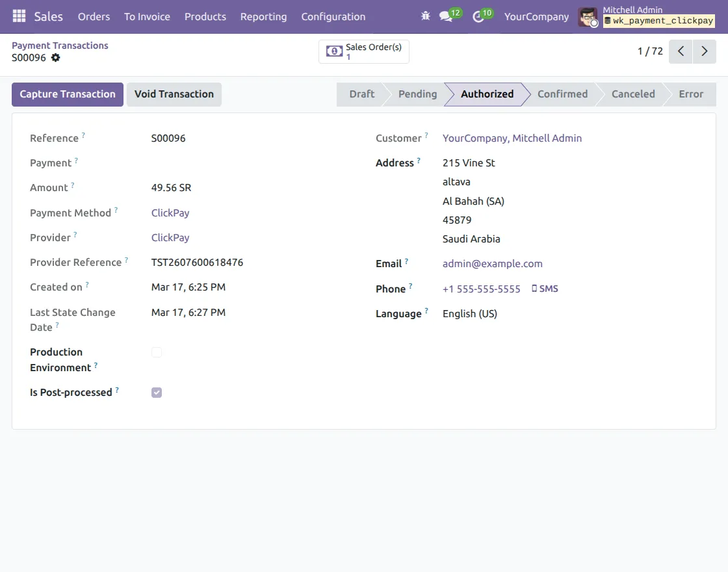This screenshot has width=728, height=572.
Task: Go to previous record arrow
Action: 681,51
